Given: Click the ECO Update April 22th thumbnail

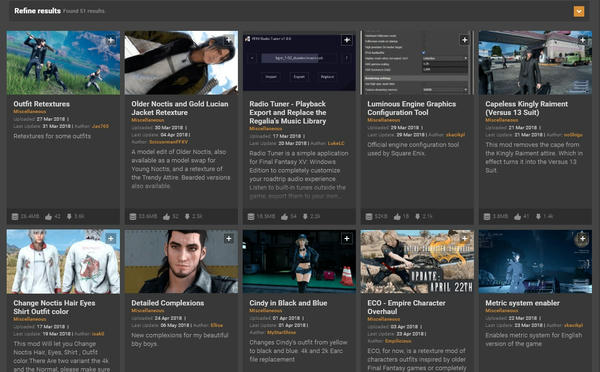Looking at the screenshot, I should (x=417, y=262).
